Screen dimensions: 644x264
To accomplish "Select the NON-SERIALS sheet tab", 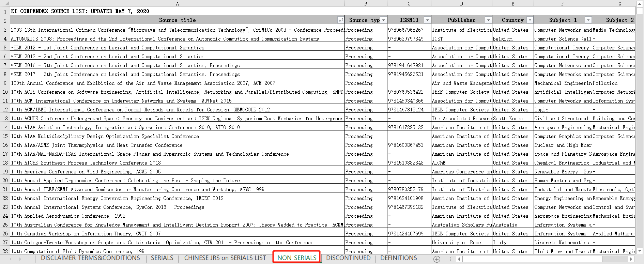I will (297, 258).
